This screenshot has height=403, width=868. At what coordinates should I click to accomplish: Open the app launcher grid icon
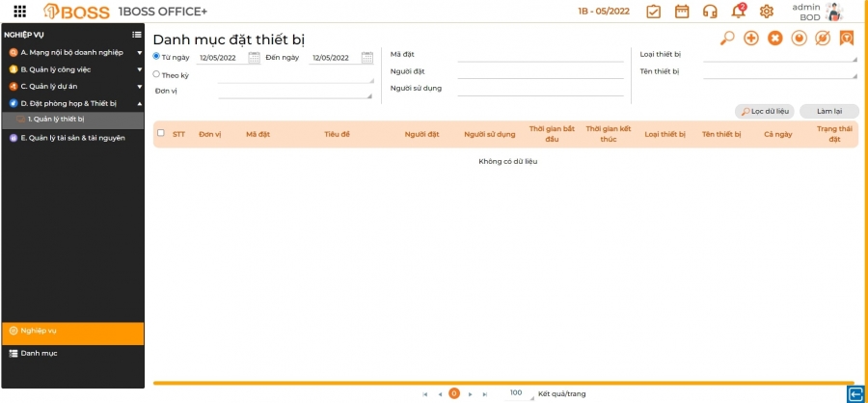(20, 12)
